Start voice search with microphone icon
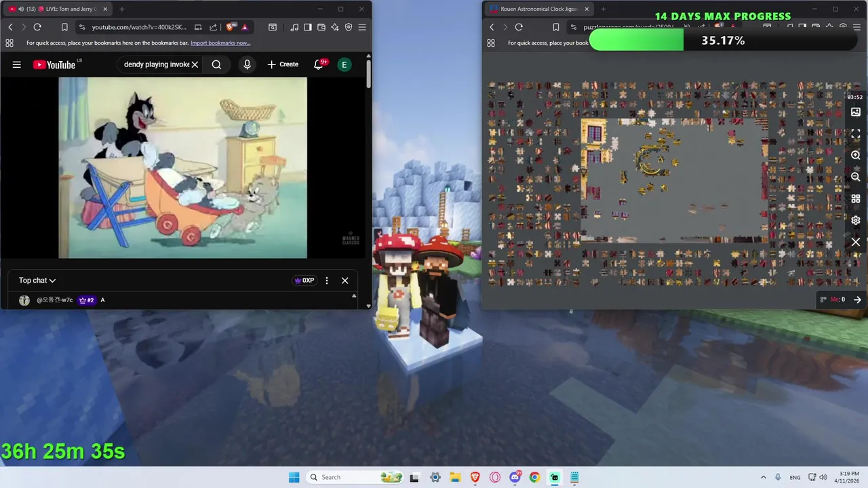Screen dimensions: 868x488 (247, 64)
